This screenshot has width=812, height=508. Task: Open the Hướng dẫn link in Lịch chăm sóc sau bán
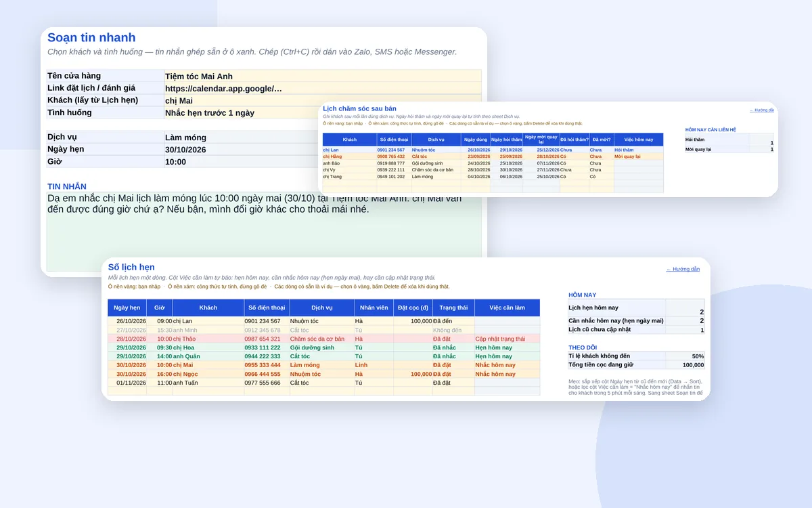(762, 110)
